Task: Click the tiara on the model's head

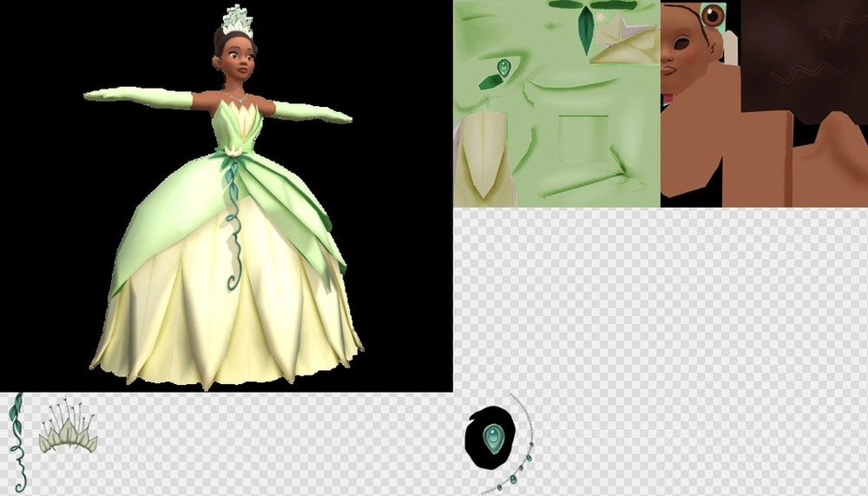Action: pyautogui.click(x=235, y=21)
